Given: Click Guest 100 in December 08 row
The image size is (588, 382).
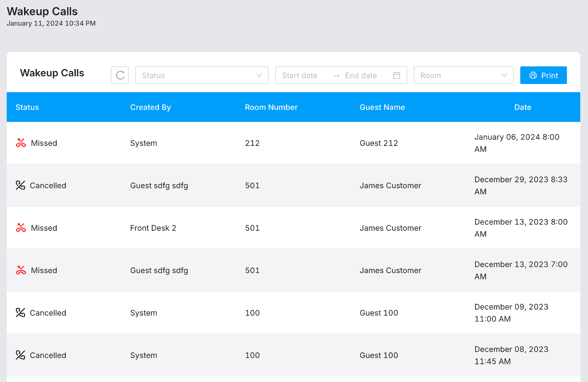Looking at the screenshot, I should (x=379, y=355).
